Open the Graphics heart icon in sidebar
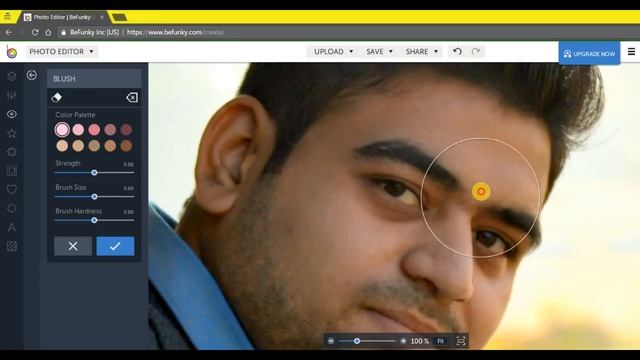Viewport: 640px width, 360px height. point(12,189)
